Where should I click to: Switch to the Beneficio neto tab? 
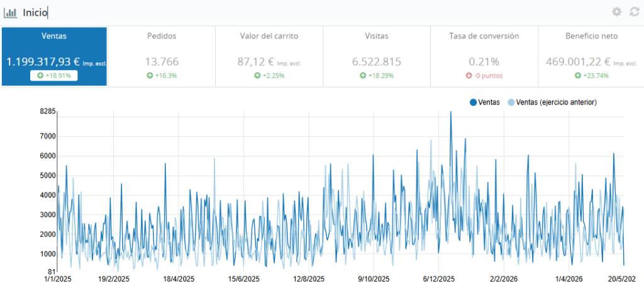pyautogui.click(x=591, y=57)
